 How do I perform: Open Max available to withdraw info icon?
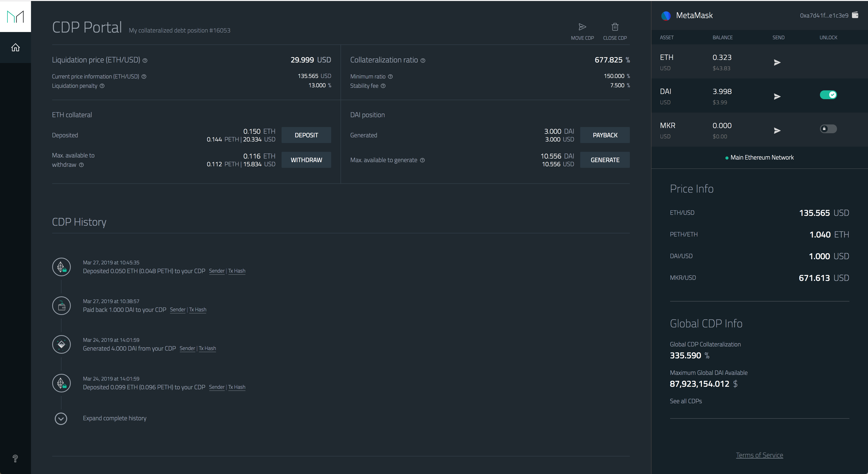click(x=81, y=165)
